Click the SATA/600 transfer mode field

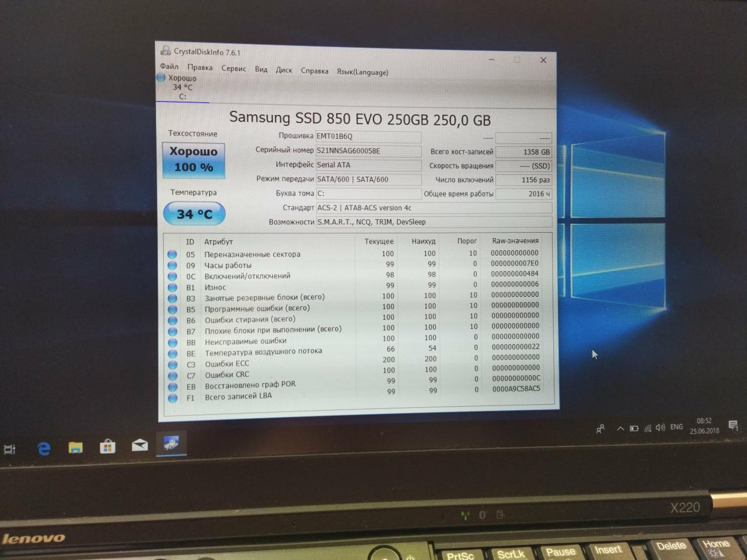368,180
